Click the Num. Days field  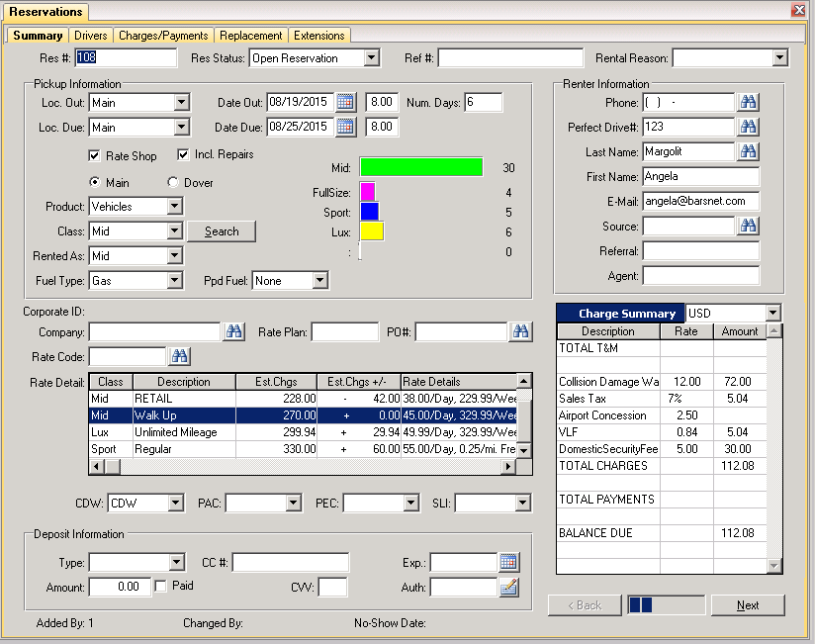[484, 102]
